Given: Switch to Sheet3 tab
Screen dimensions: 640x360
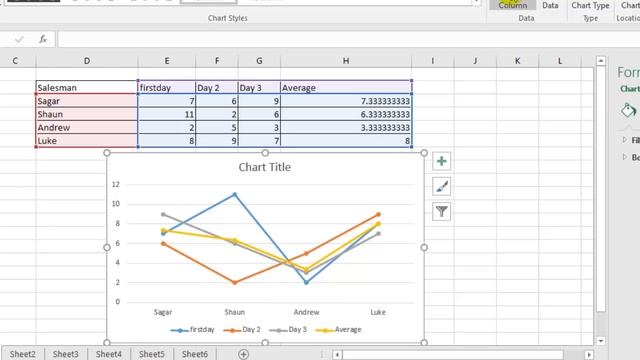Looking at the screenshot, I should point(65,354).
